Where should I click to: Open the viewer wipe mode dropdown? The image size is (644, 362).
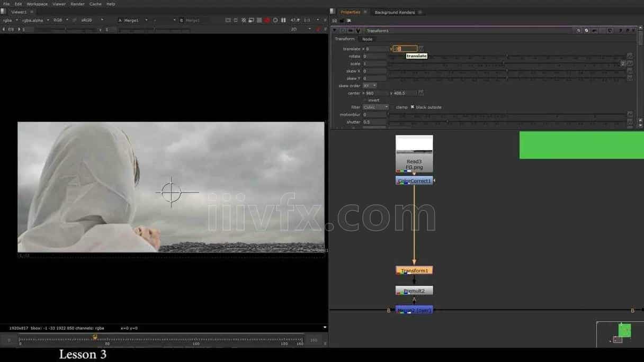[164, 20]
